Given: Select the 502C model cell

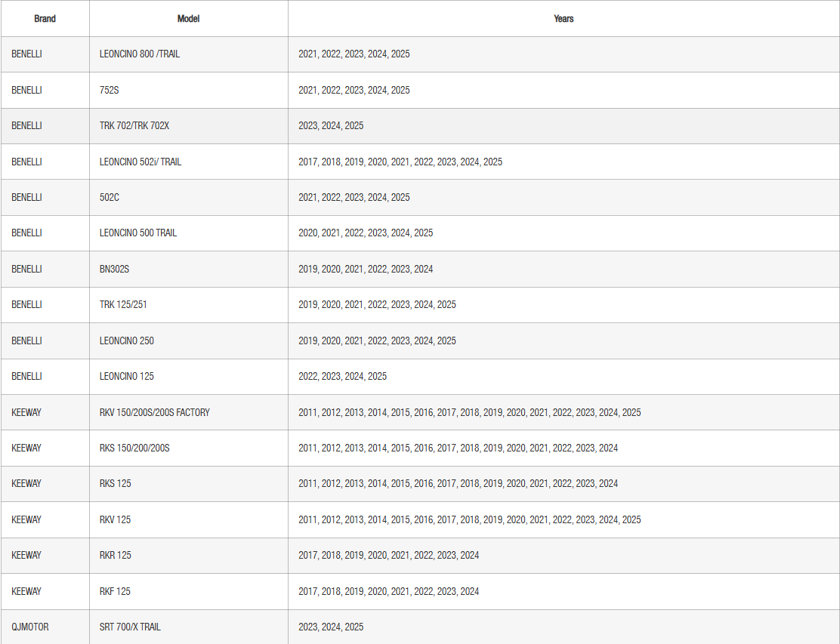Looking at the screenshot, I should tap(110, 197).
